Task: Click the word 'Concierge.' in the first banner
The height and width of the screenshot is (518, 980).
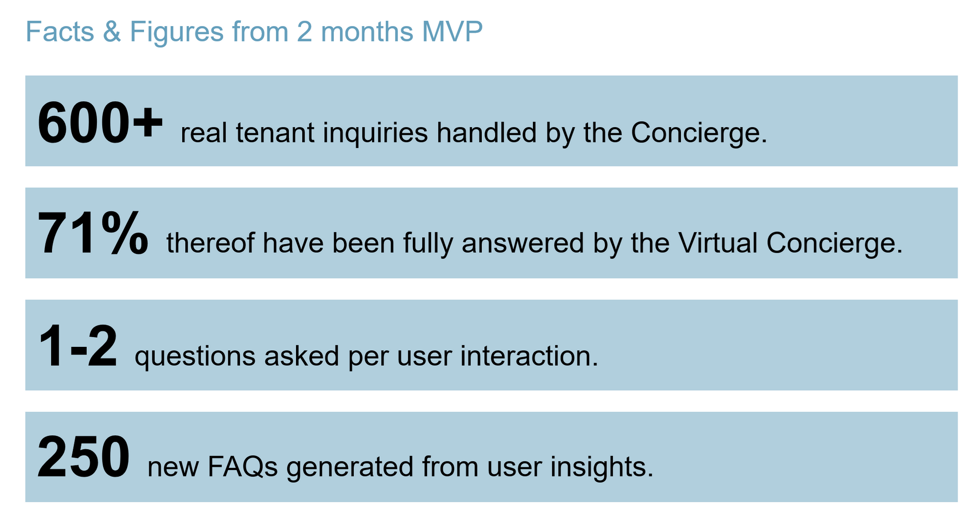Action: tap(699, 133)
